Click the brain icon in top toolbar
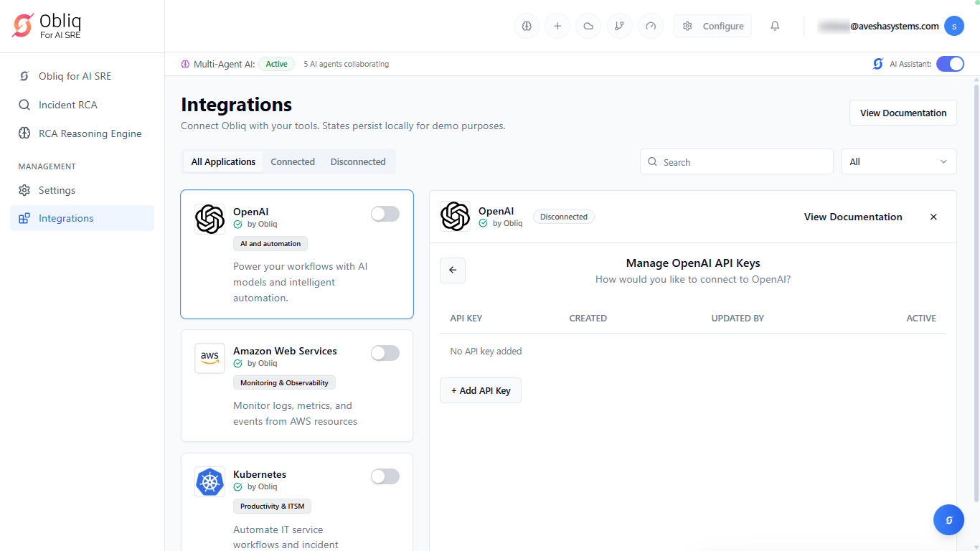This screenshot has height=551, width=980. pyautogui.click(x=527, y=27)
